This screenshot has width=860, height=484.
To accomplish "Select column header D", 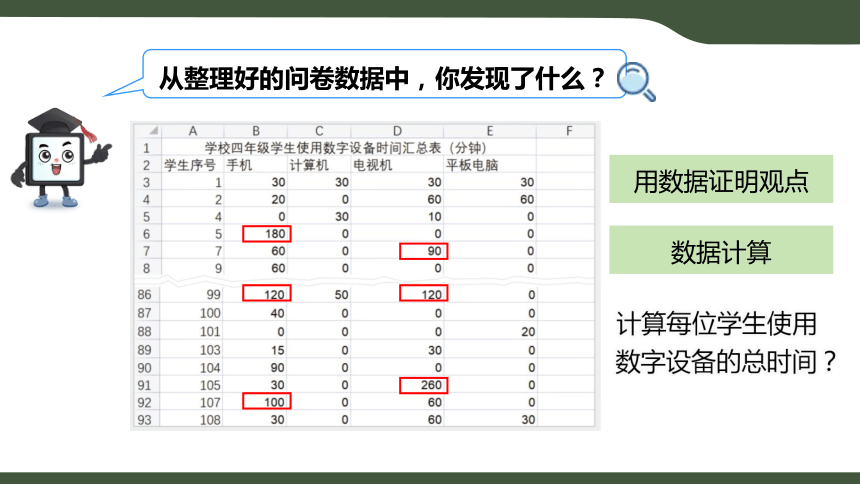I will (397, 131).
